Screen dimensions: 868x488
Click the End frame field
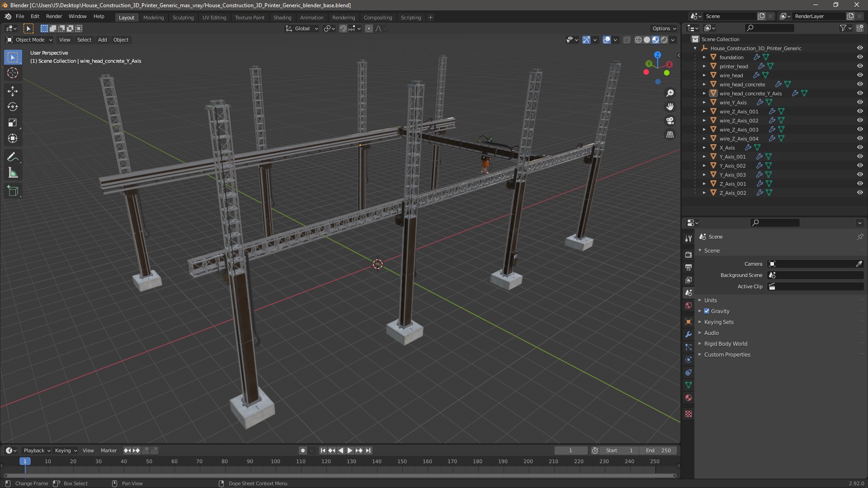658,450
